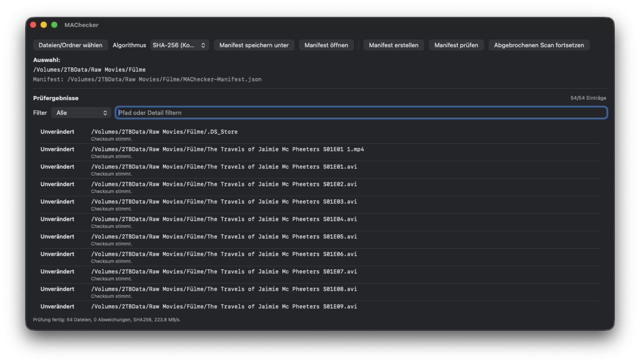Click the Dateien/Ordner wählen button

click(70, 45)
